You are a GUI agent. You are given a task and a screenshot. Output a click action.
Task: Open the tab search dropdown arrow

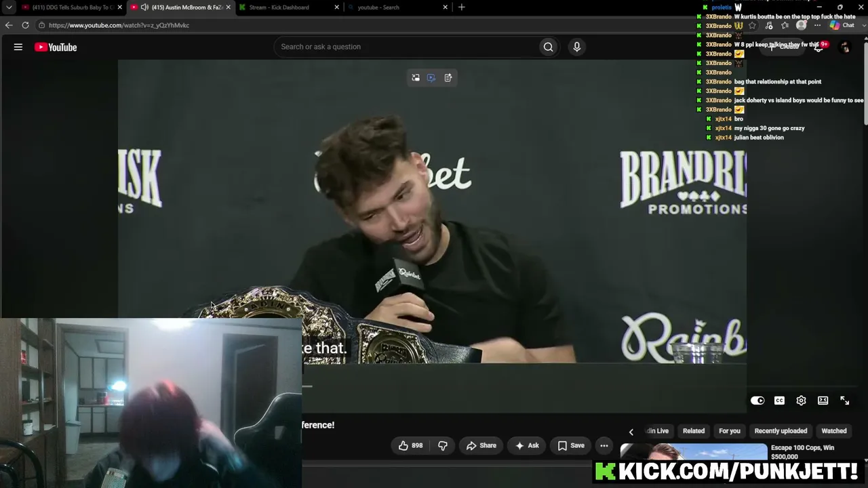tap(9, 7)
